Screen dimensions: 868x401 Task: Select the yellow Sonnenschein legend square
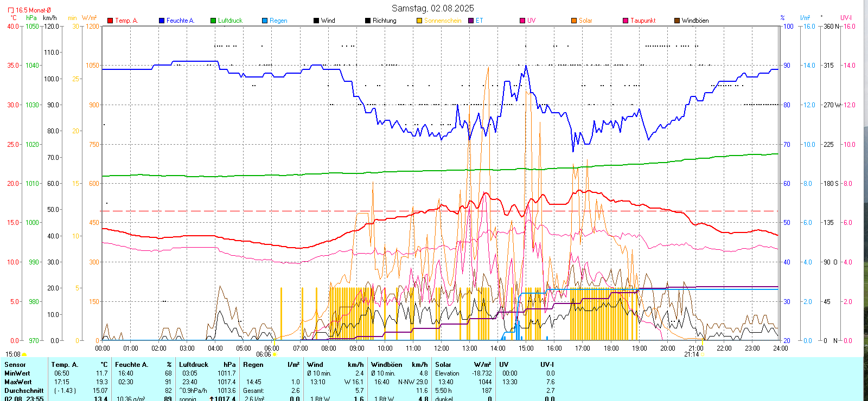[419, 21]
